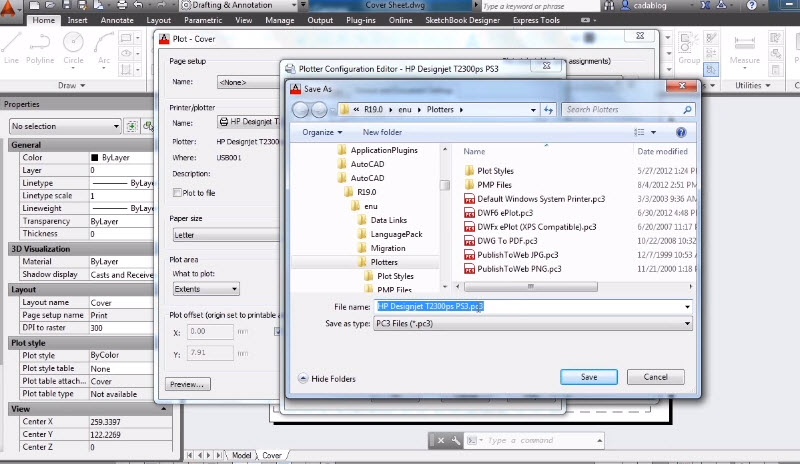Click the Back arrow in Save As

point(301,110)
